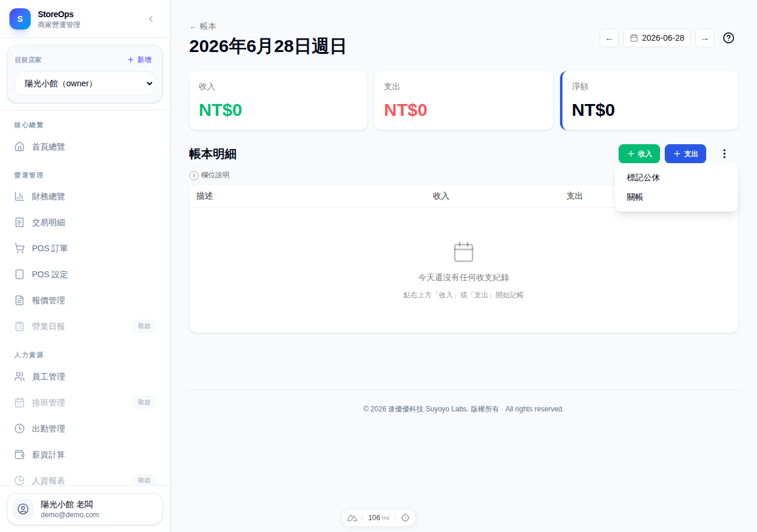The height and width of the screenshot is (532, 757).
Task: Click the devtools inspector target icon
Action: pos(405,518)
